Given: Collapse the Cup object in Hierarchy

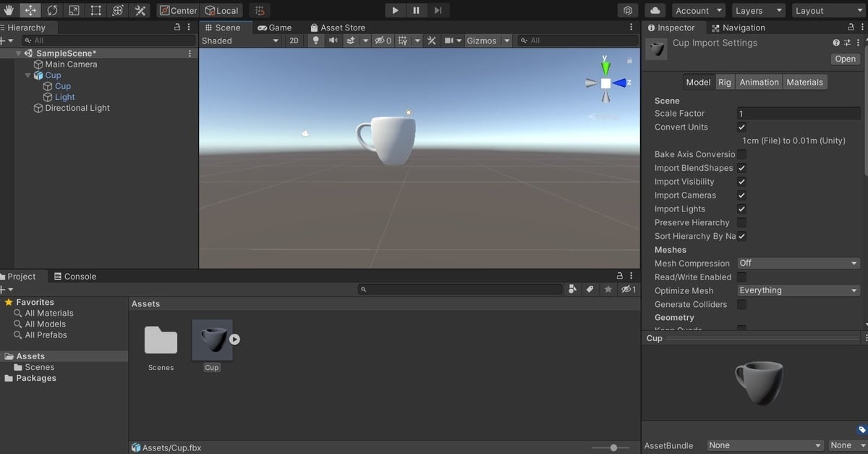Looking at the screenshot, I should point(27,75).
